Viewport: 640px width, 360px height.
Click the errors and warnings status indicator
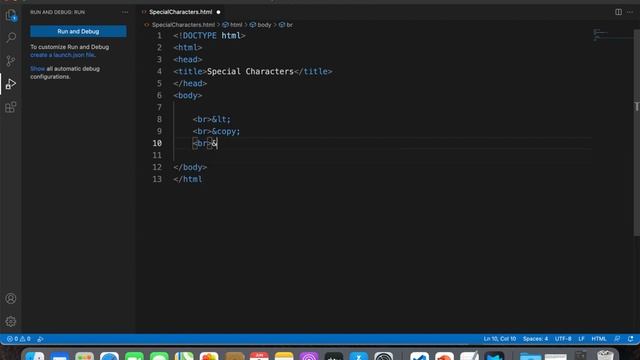[19, 339]
